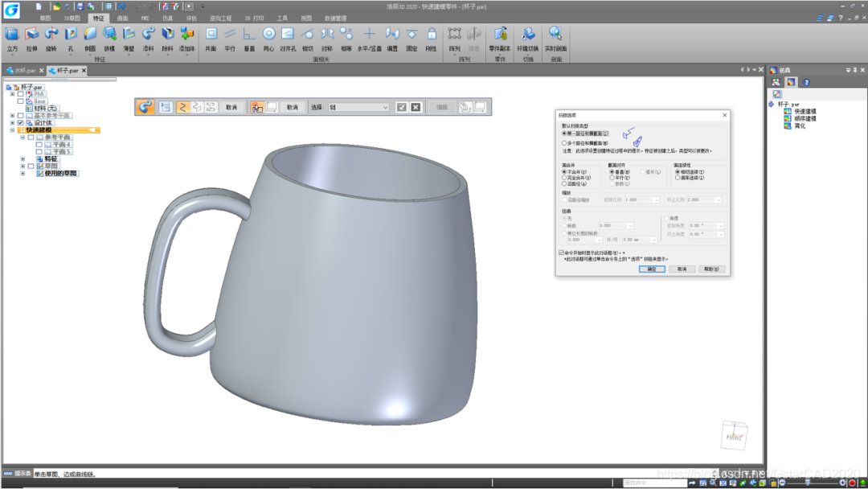Switch to the 水杯.par document tab
Image resolution: width=868 pixels, height=489 pixels.
pos(22,70)
